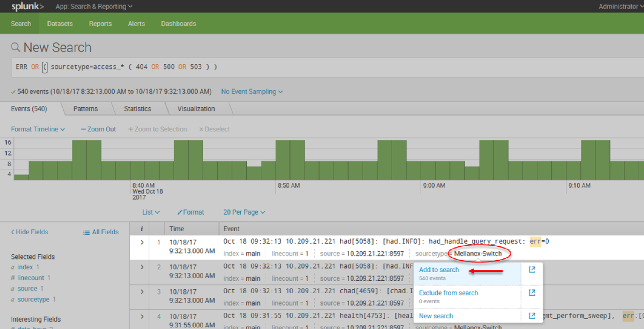Switch to the Patterns tab

tap(85, 109)
